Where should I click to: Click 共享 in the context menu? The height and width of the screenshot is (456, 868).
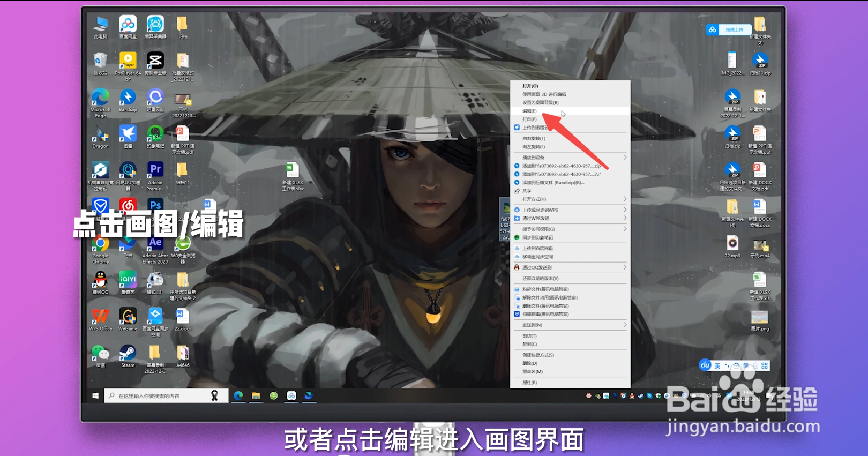pyautogui.click(x=570, y=191)
